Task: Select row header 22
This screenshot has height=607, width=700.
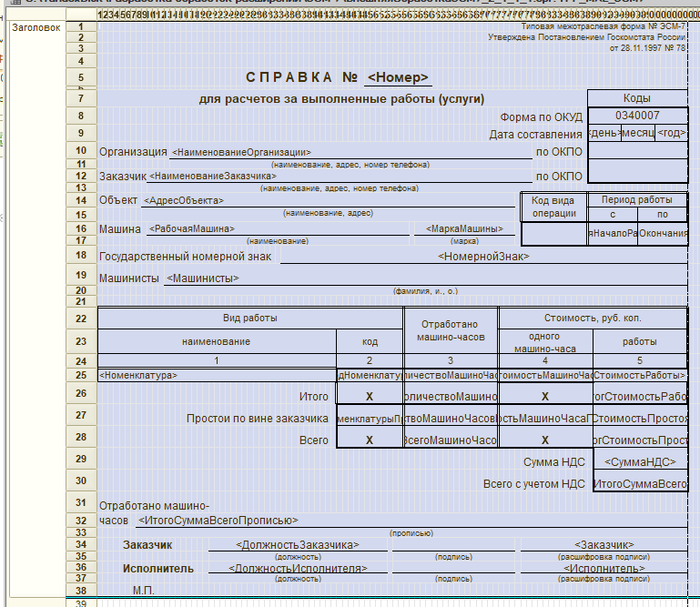Action: (81, 319)
